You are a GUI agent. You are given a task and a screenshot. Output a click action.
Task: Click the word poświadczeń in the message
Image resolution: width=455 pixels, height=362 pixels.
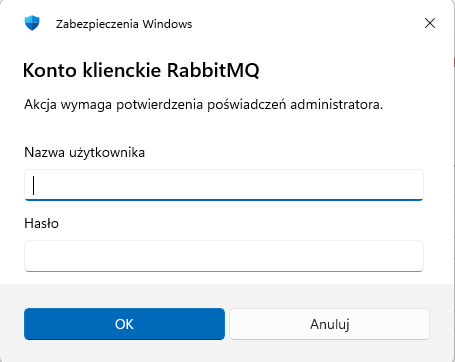247,105
